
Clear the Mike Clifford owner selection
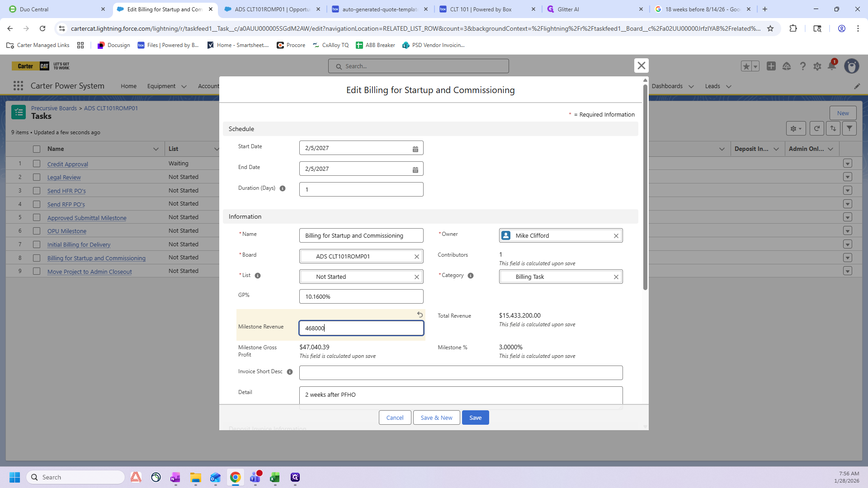coord(616,236)
